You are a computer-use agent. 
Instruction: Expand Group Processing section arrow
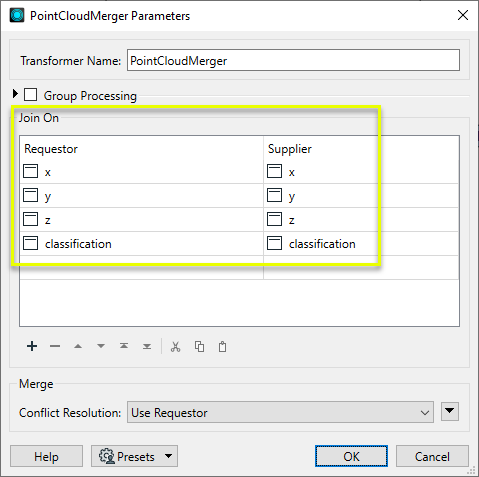pos(15,94)
